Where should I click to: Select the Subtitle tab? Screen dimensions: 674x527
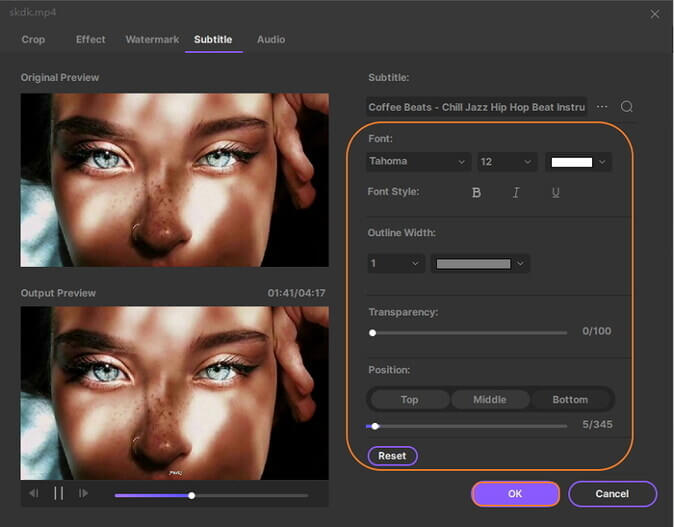point(213,40)
